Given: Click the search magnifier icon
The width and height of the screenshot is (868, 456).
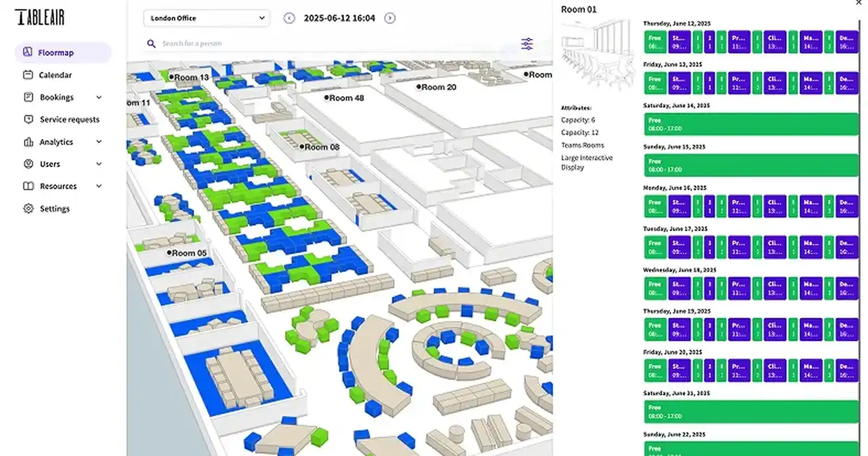Looking at the screenshot, I should [151, 43].
